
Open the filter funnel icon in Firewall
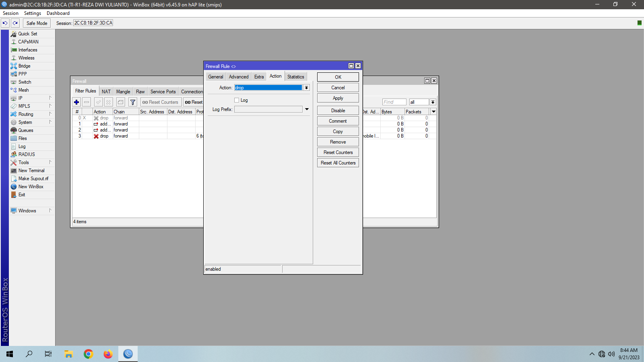tap(133, 102)
